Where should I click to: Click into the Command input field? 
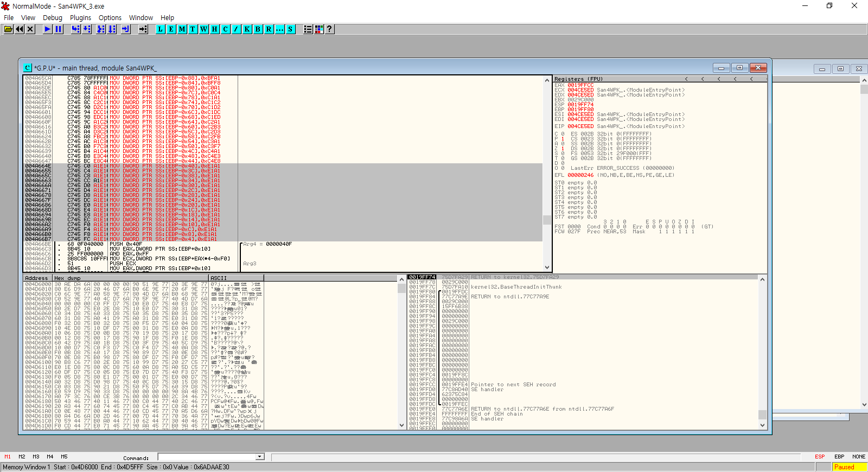207,457
